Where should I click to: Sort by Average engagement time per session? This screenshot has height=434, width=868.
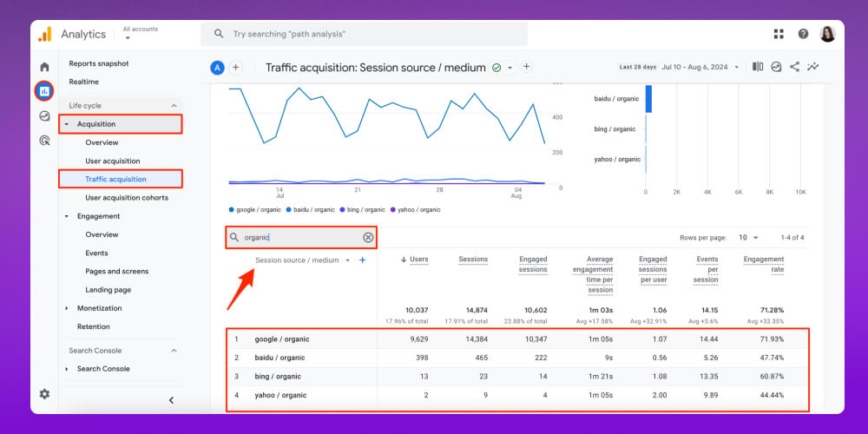tap(592, 274)
